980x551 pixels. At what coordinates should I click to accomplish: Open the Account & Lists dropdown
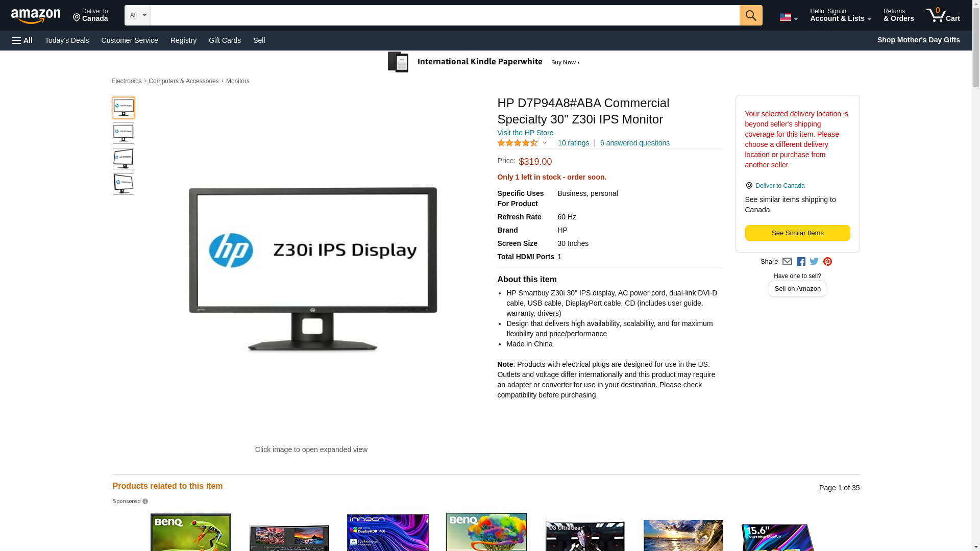[x=840, y=15]
